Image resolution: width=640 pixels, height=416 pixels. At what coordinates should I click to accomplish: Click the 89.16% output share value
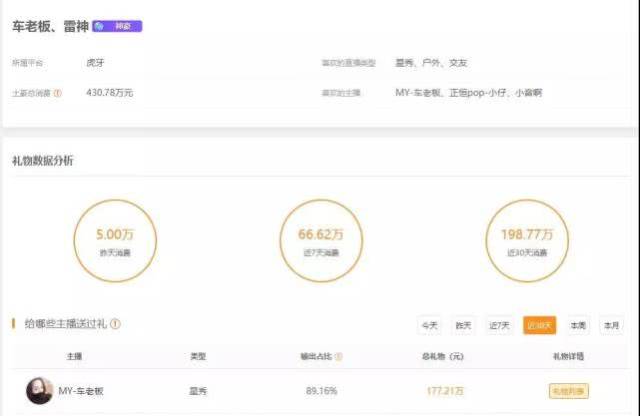click(x=322, y=391)
